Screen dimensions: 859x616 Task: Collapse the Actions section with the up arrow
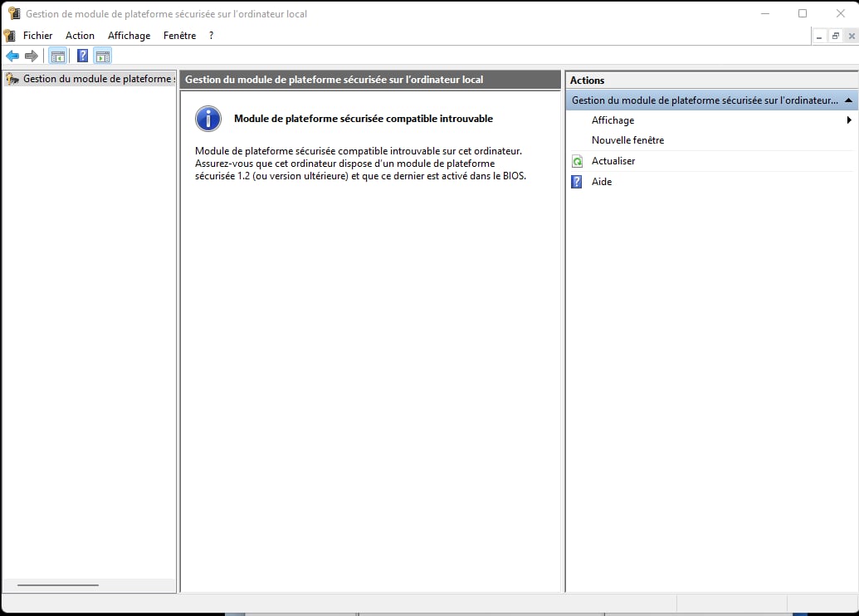click(x=848, y=100)
